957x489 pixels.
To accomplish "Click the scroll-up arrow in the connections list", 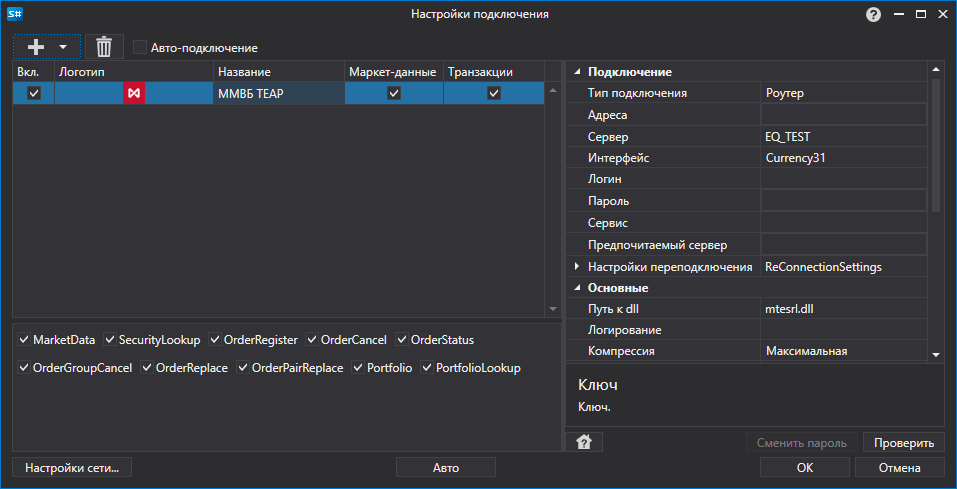I will pyautogui.click(x=553, y=90).
